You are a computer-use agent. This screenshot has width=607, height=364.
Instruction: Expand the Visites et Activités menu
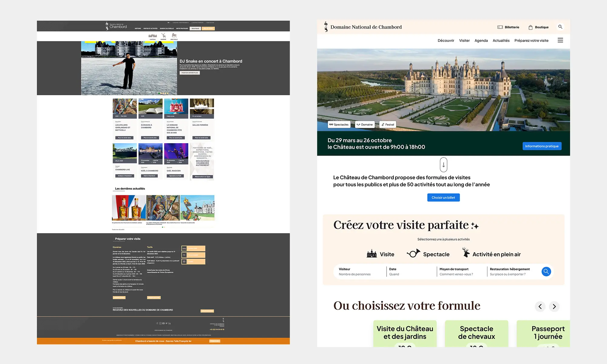coord(151,29)
